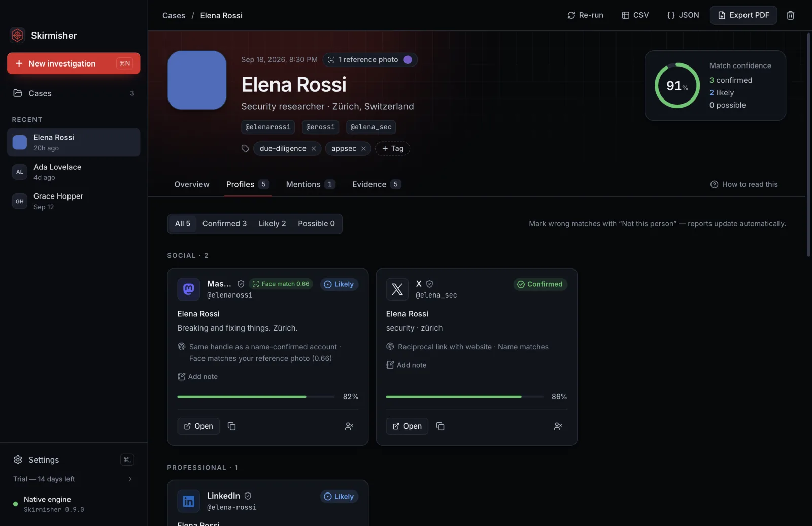Export results as CSV
This screenshot has height=526, width=812.
635,15
